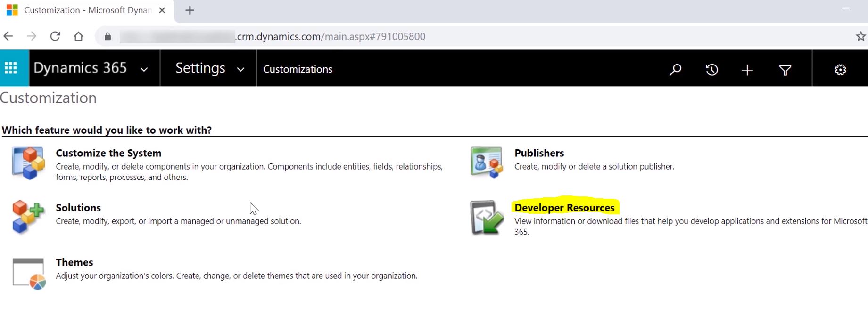Click the search magnifier icon

pos(675,70)
